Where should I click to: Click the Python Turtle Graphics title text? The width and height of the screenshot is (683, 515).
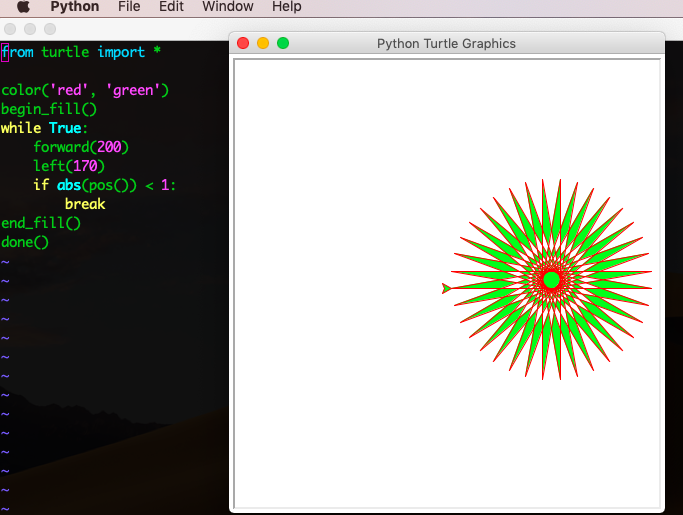(x=446, y=43)
